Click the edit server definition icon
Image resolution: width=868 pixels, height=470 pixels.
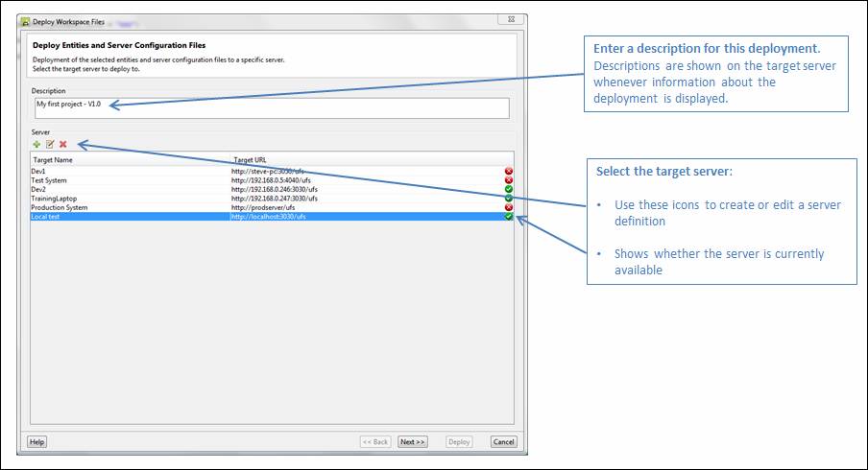[50, 144]
